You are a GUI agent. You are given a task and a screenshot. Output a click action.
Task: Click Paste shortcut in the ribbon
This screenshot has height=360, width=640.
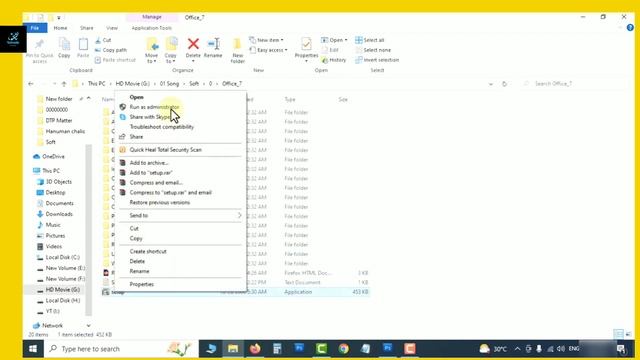pos(115,60)
